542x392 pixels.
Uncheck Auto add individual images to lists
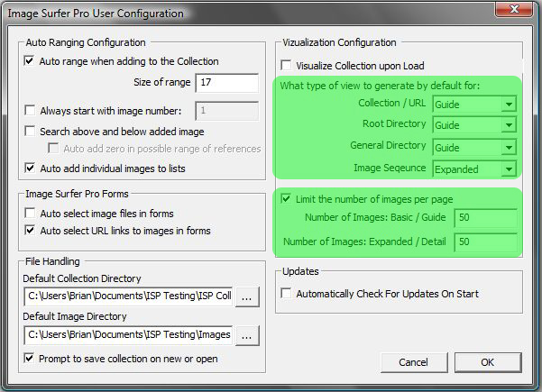point(30,169)
